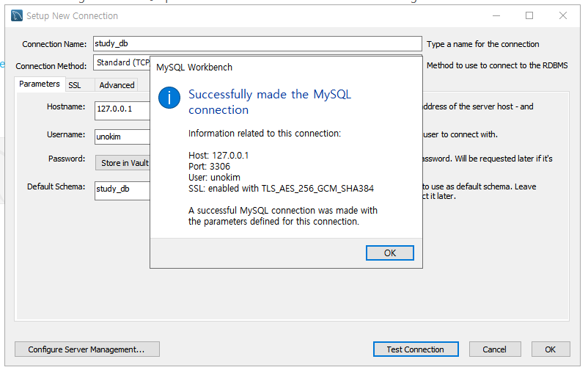Screen dimensions: 588x370
Task: Click the MySQL Workbench dolphin icon in title bar
Action: [x=17, y=15]
